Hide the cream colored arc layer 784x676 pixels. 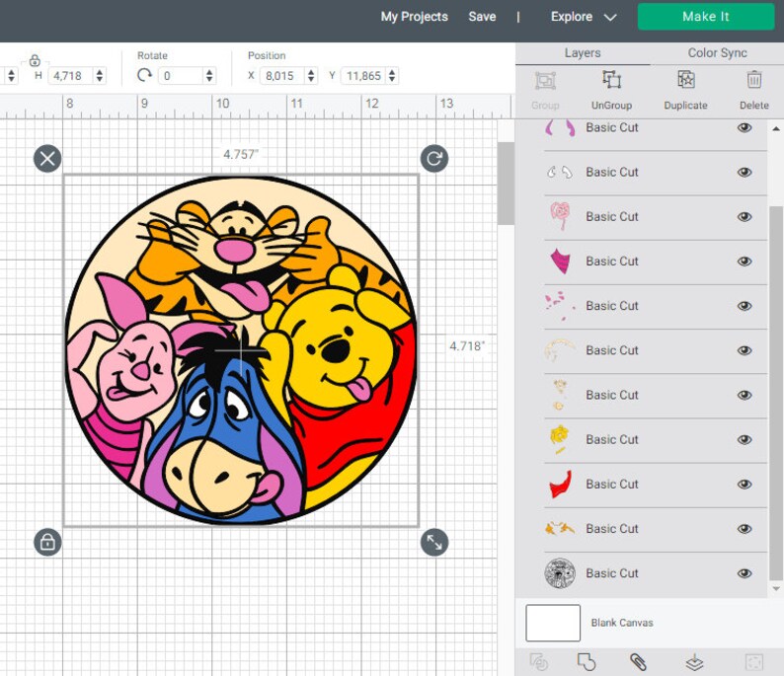tap(745, 350)
